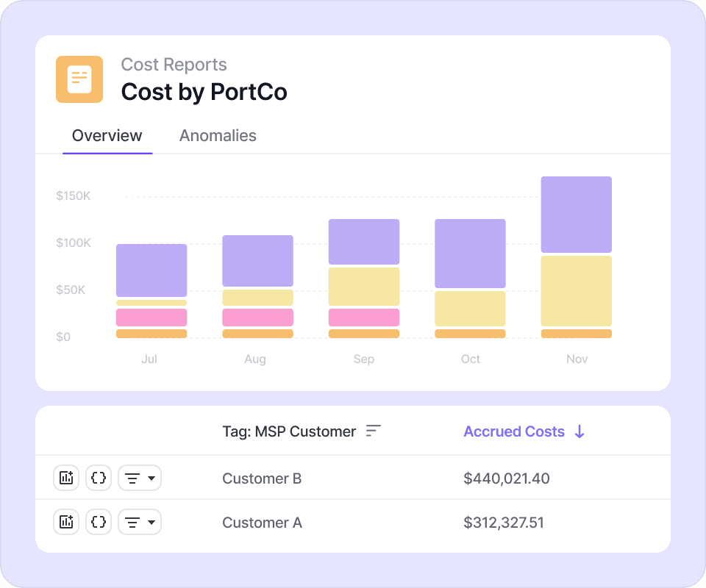
Task: Select the Overview tab
Action: pos(107,136)
